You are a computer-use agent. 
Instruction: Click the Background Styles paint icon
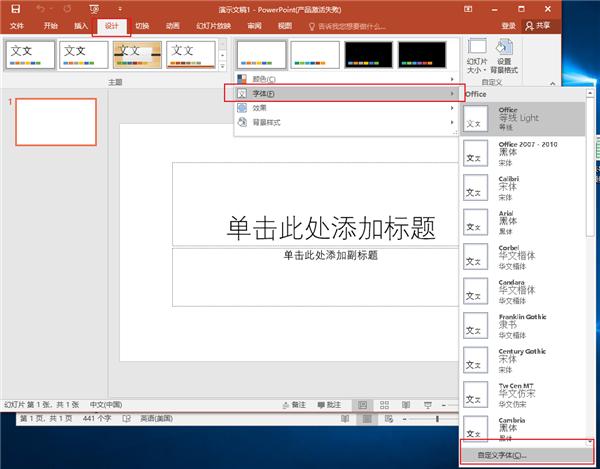[242, 122]
